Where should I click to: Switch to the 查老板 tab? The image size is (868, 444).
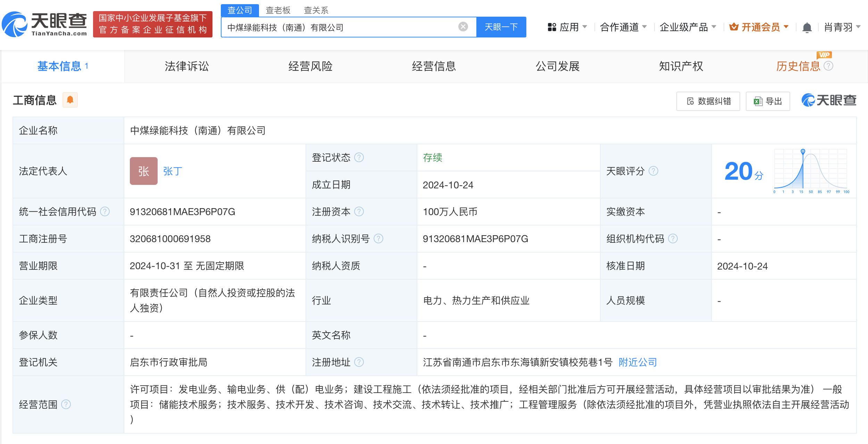pos(278,10)
